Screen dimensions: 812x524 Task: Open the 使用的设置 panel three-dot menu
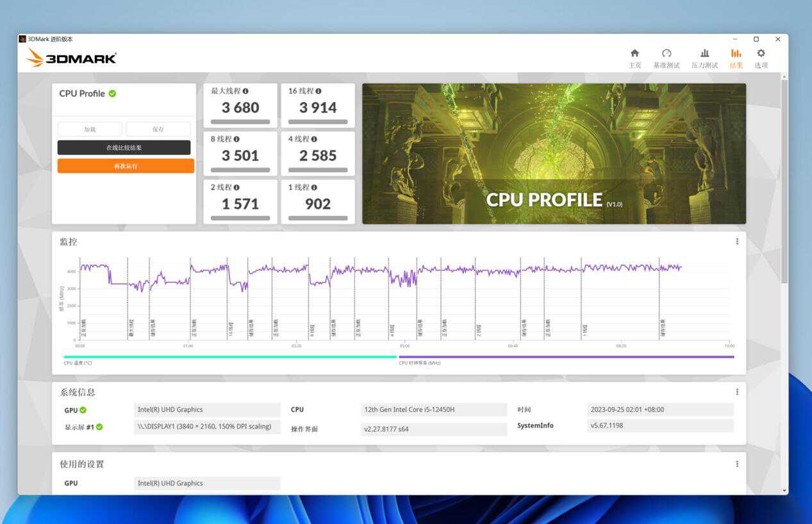[x=737, y=464]
